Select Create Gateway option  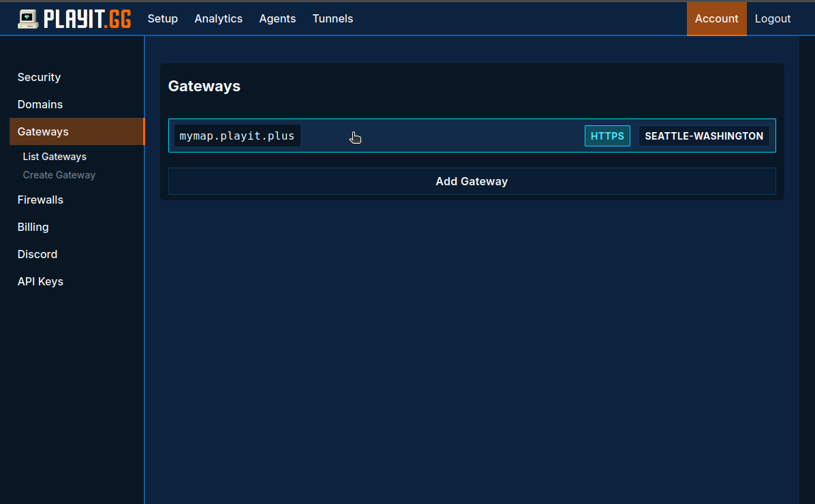coord(59,175)
